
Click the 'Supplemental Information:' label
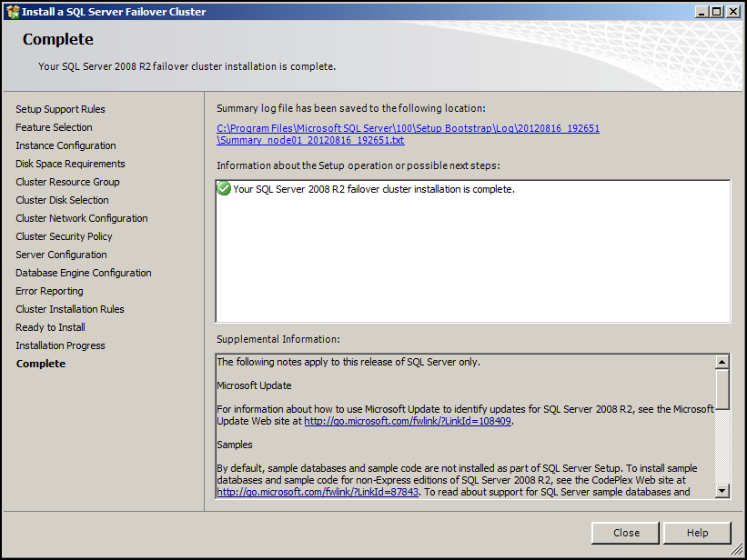click(x=278, y=339)
